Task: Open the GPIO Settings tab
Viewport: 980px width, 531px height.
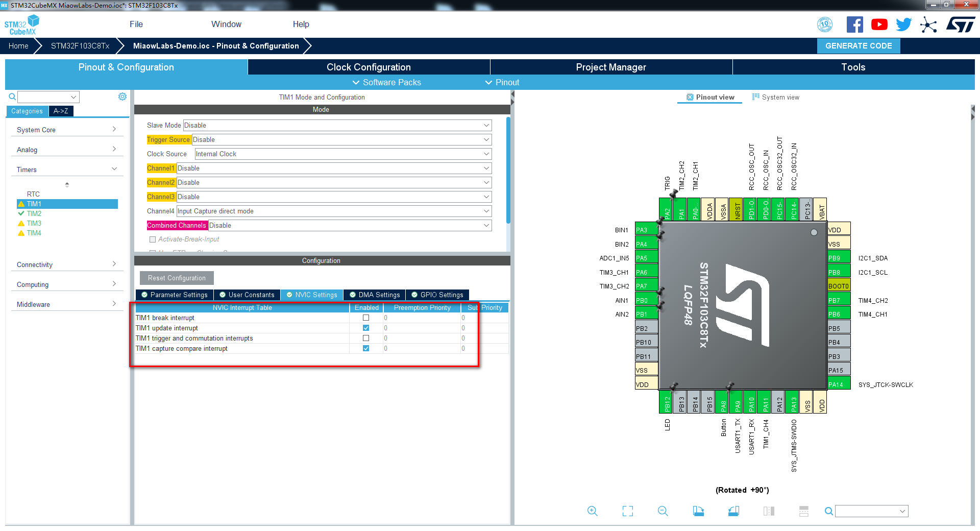Action: (437, 295)
